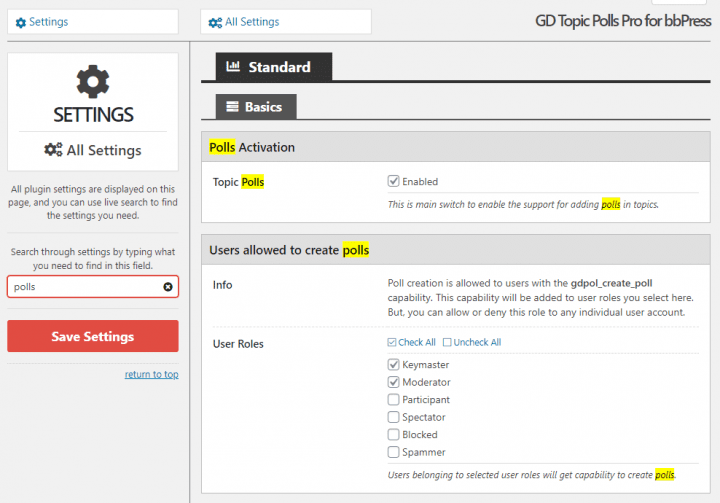Disable the Topic Polls Enabled checkbox

[x=394, y=181]
